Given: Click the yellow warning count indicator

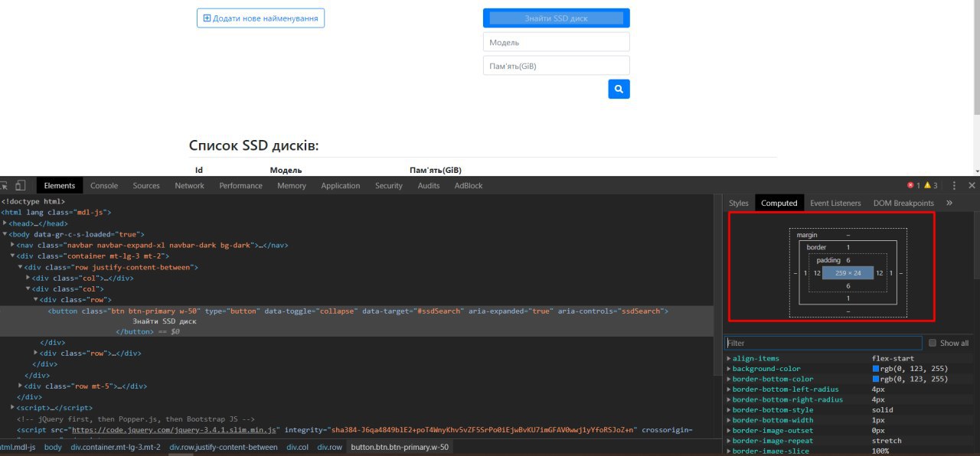Looking at the screenshot, I should 931,185.
